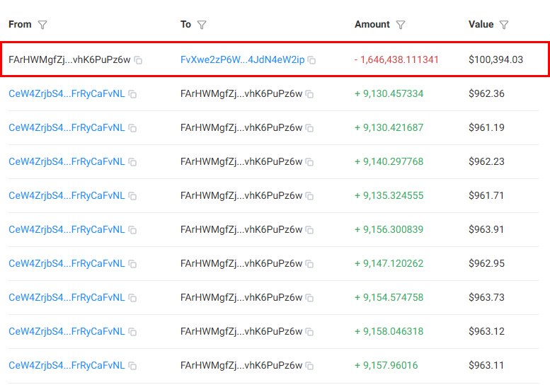
Task: Copy the To address in the $961.19 row
Action: coord(310,128)
